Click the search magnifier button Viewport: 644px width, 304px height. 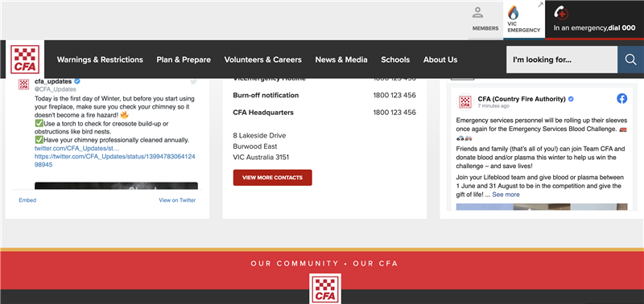pyautogui.click(x=630, y=60)
